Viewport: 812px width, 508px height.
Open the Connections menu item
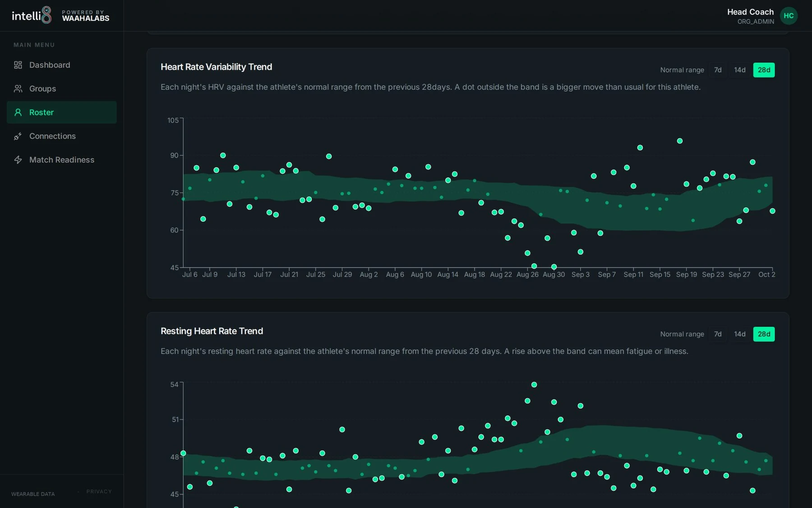tap(62, 136)
